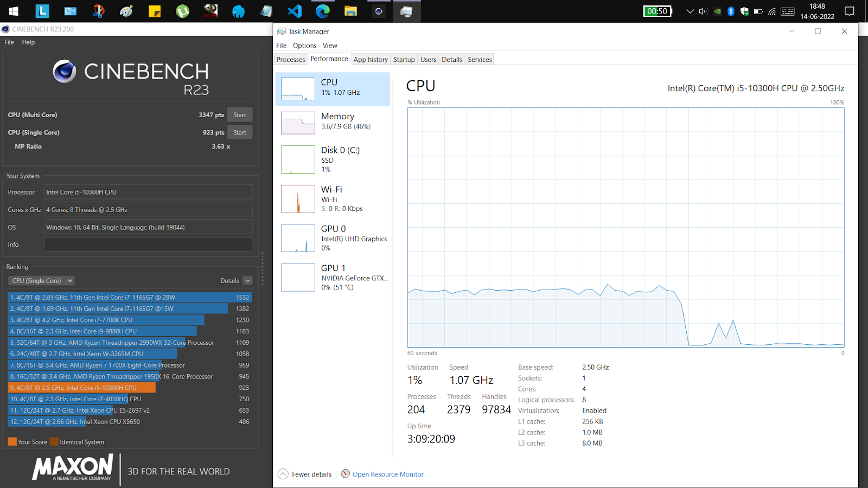Viewport: 868px width, 488px height.
Task: Open the Cinebench Help menu
Action: [x=28, y=42]
